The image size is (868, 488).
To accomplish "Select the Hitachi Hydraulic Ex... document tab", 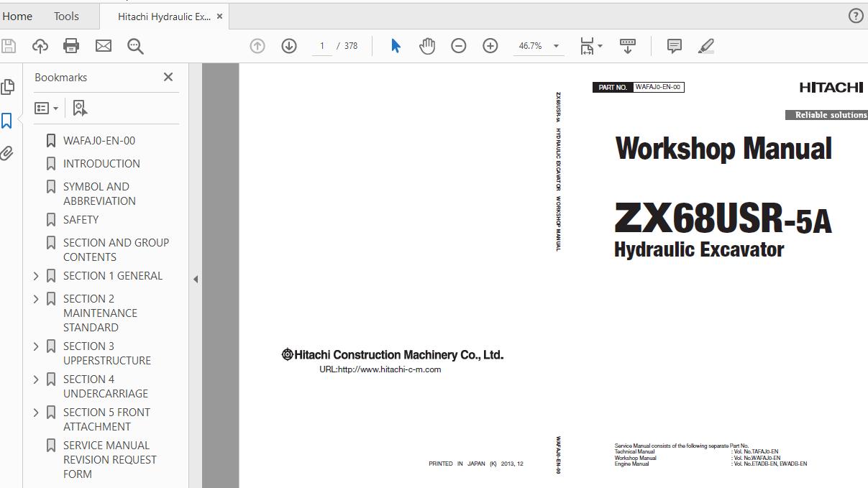I will coord(164,17).
